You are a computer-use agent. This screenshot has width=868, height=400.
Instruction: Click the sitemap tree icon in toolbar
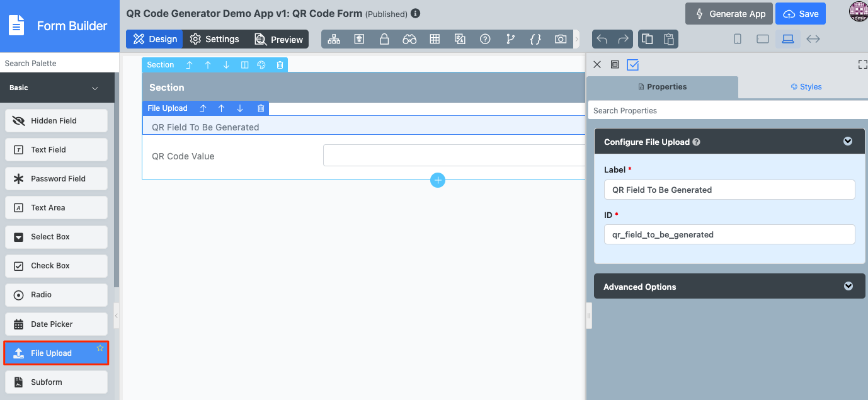point(334,39)
